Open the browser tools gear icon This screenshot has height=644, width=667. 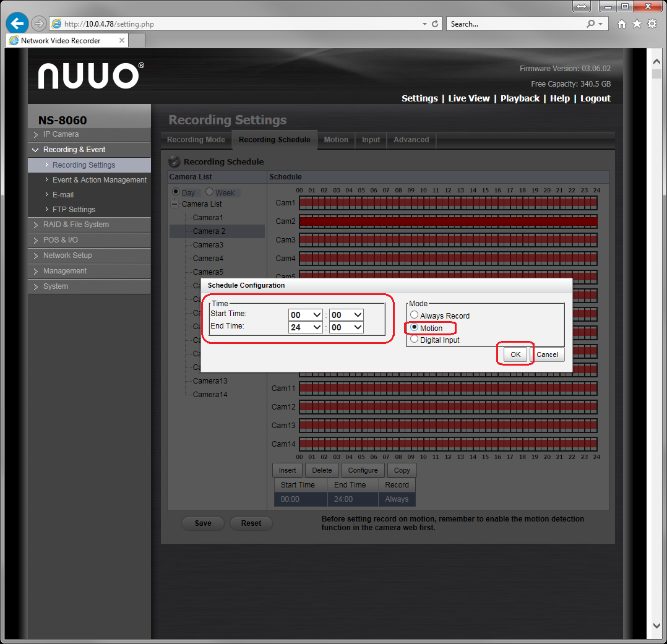tap(652, 24)
